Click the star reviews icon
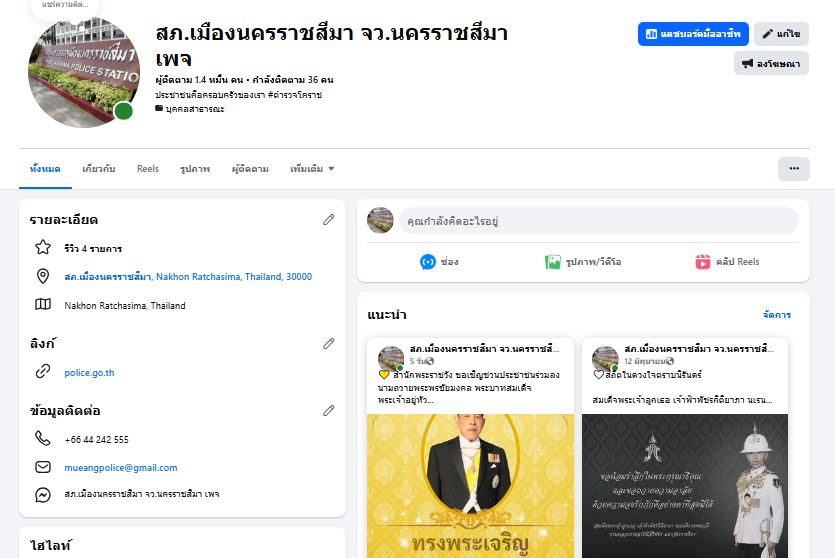835x558 pixels. point(43,248)
